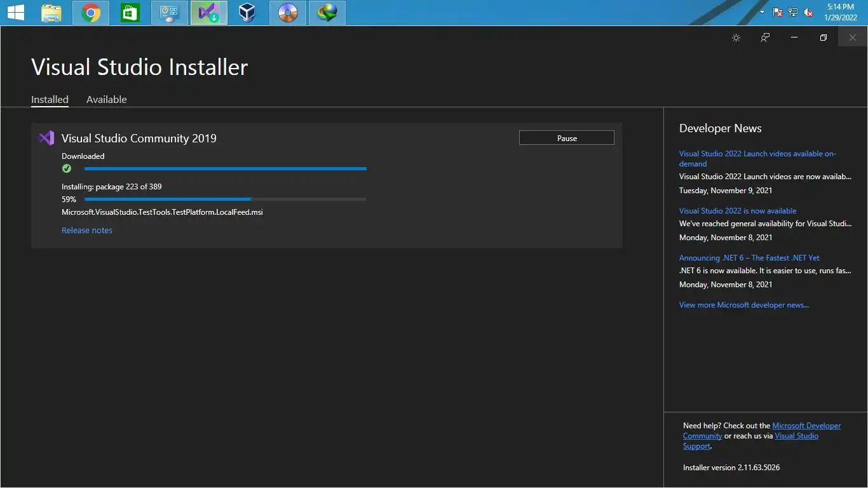Click the muted volume tray icon
The image size is (868, 488).
tap(808, 12)
